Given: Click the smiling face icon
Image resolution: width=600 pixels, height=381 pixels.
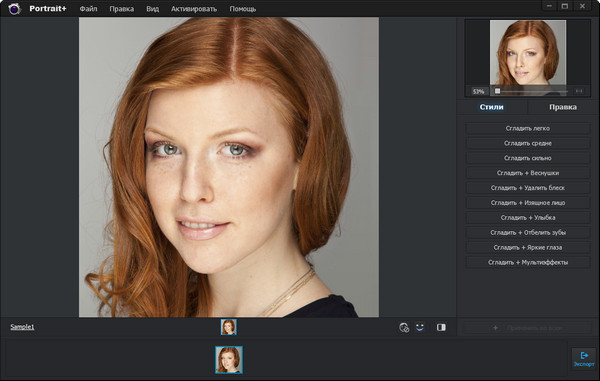Looking at the screenshot, I should pos(420,327).
